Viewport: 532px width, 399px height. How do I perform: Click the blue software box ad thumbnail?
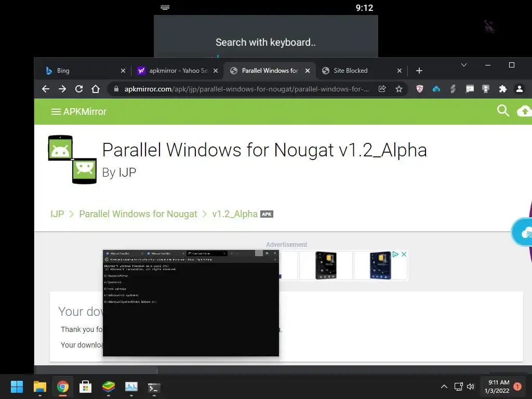[x=380, y=265]
